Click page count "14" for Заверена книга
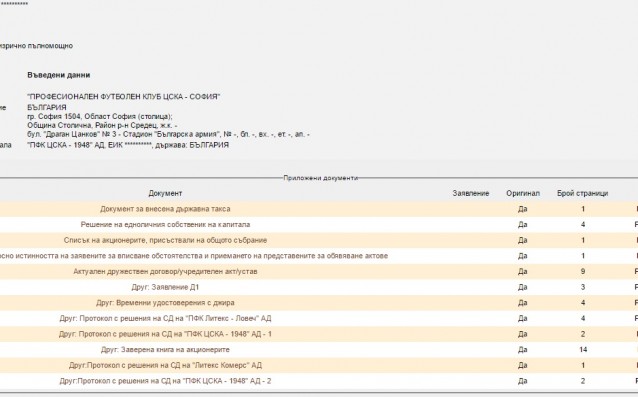The height and width of the screenshot is (397, 638). 583,350
